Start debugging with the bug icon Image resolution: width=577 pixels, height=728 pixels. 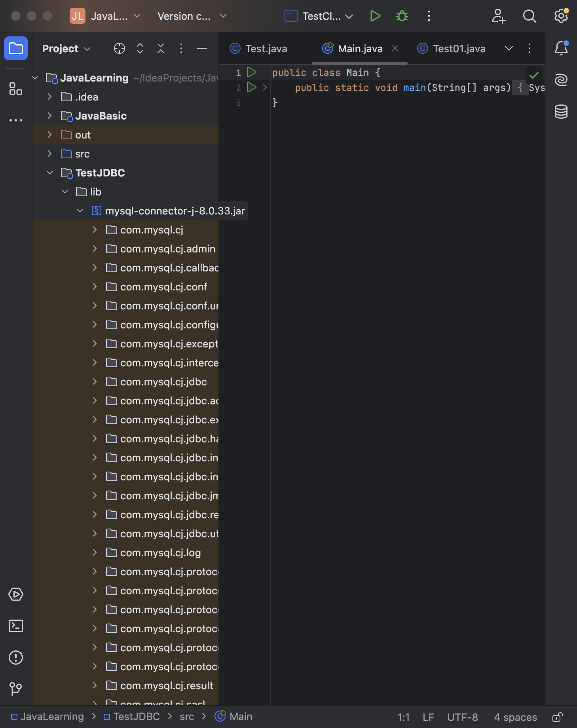(x=402, y=16)
